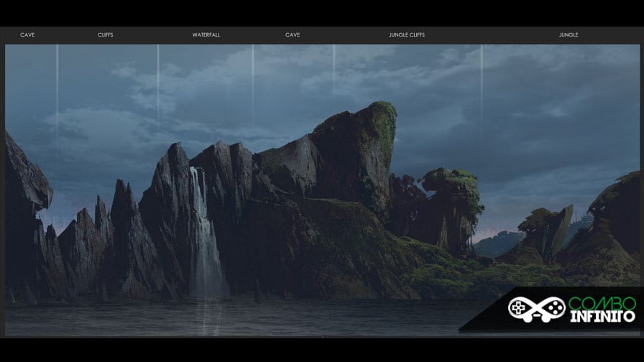The width and height of the screenshot is (644, 362).
Task: Select the CAVE label next to WATERFALL
Action: (x=293, y=35)
